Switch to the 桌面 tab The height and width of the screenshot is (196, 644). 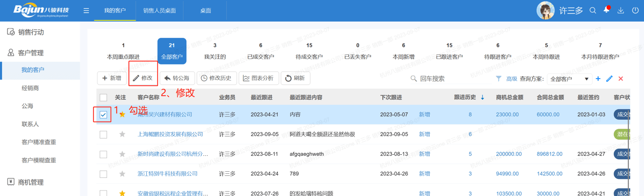(205, 11)
